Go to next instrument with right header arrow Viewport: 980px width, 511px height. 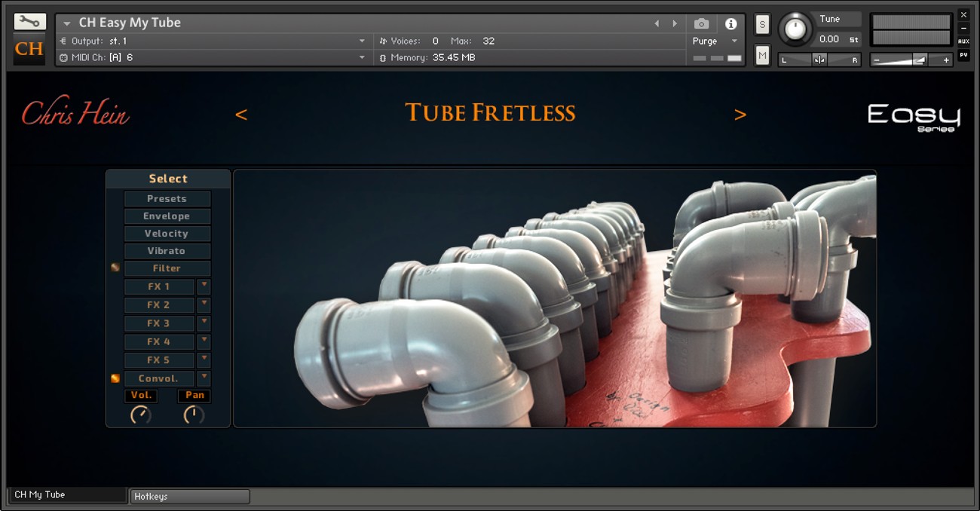tap(675, 23)
